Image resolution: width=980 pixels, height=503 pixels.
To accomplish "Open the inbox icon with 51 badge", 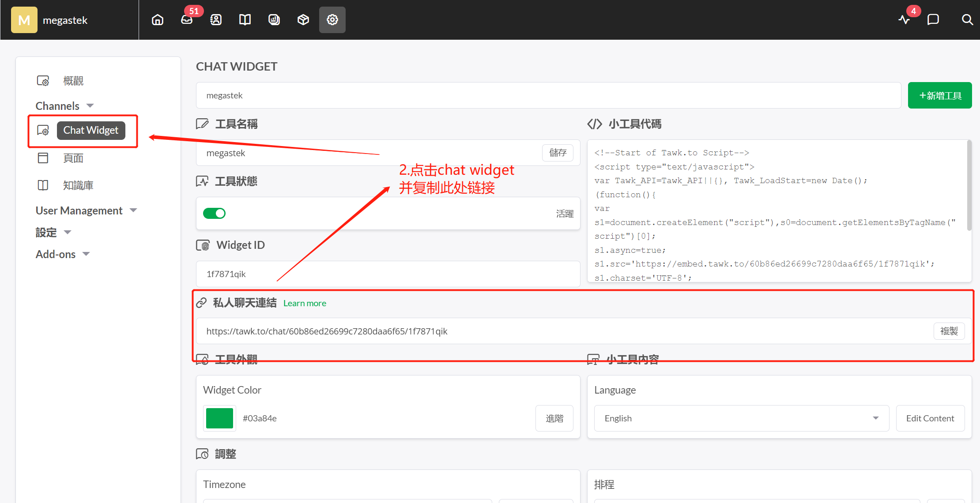I will (x=187, y=20).
